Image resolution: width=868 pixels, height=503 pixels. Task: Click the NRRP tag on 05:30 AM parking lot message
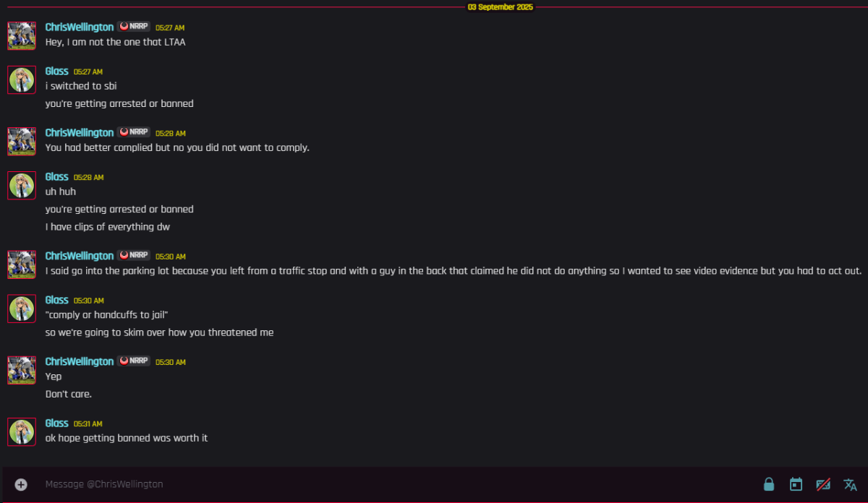tap(134, 256)
